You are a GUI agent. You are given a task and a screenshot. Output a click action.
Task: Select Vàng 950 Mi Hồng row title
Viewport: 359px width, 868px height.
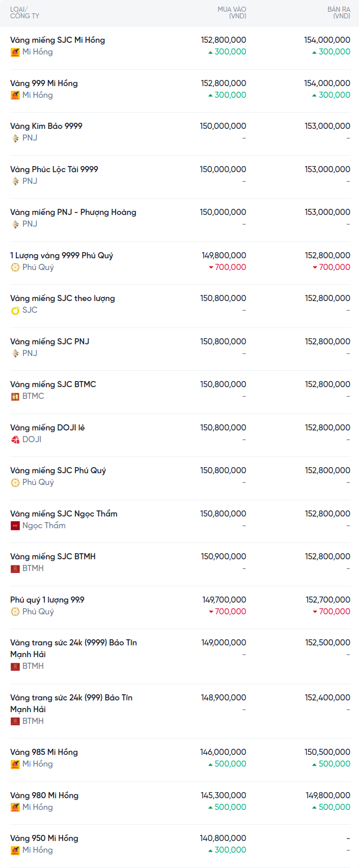point(44,838)
